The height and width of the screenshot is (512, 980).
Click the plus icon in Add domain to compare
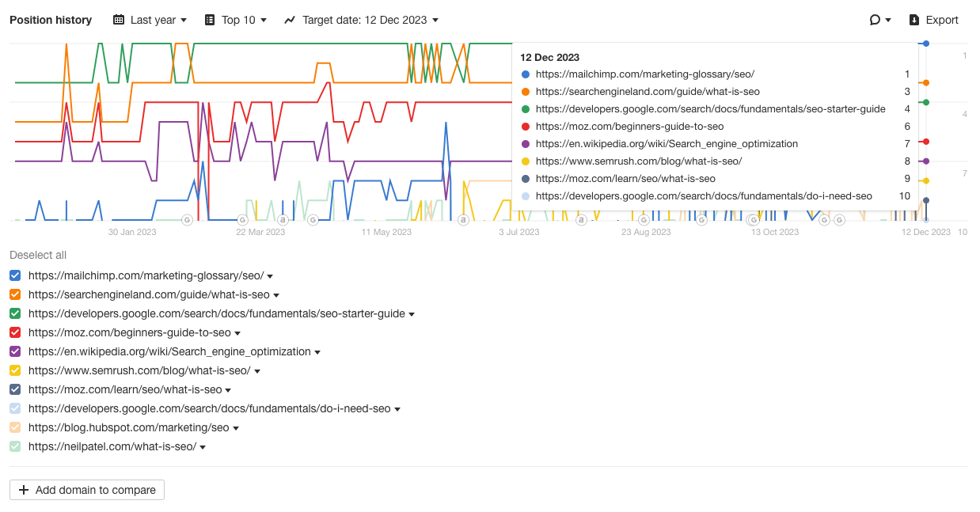click(x=24, y=490)
